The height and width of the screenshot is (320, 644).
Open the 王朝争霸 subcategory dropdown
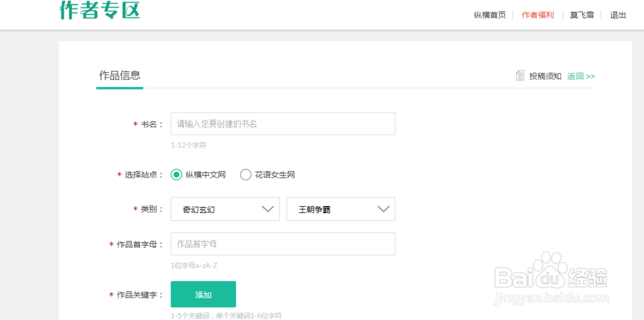[x=341, y=209]
